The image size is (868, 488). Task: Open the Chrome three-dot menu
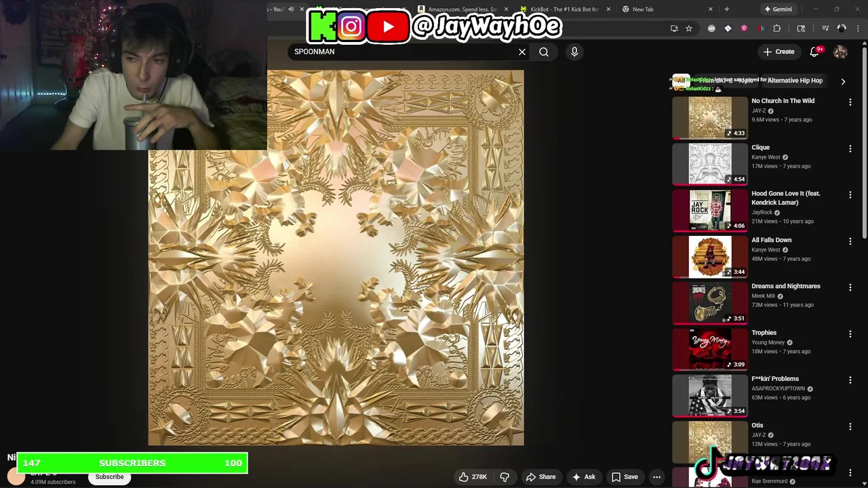pyautogui.click(x=858, y=28)
